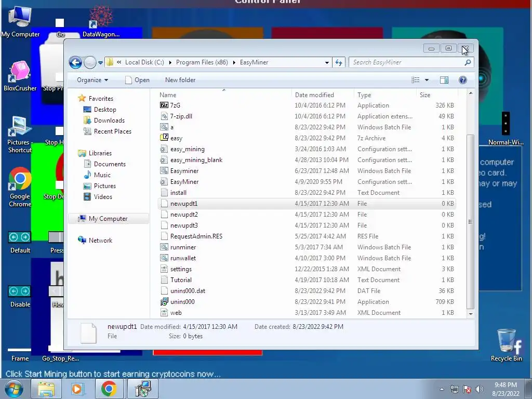Viewport: 532px width, 399px height.
Task: Select the 7-zip.dll file icon
Action: click(164, 116)
